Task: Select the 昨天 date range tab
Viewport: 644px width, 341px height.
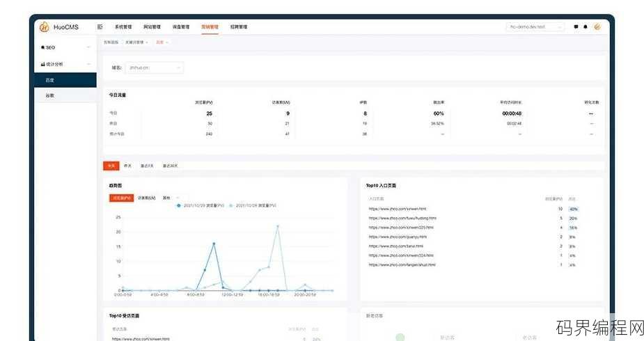Action: 127,166
